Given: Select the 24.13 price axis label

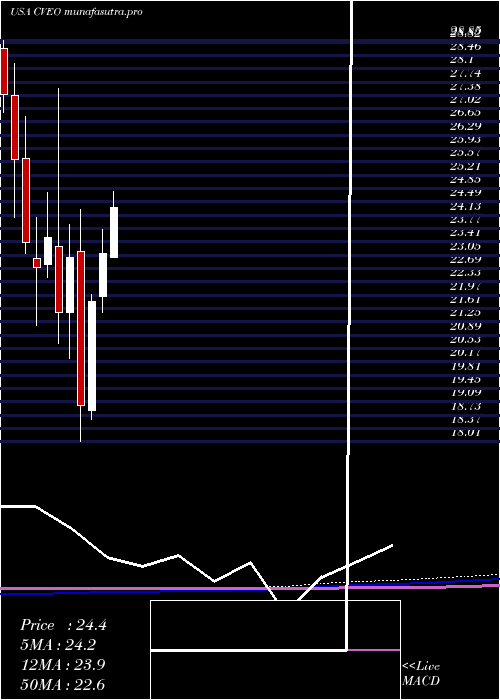Looking at the screenshot, I should (x=465, y=206).
